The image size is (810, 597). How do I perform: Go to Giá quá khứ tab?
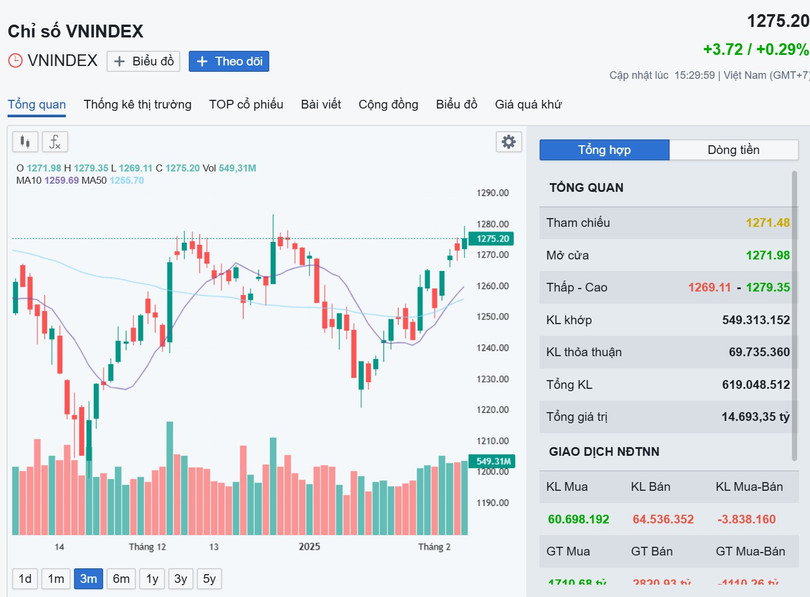coord(528,104)
